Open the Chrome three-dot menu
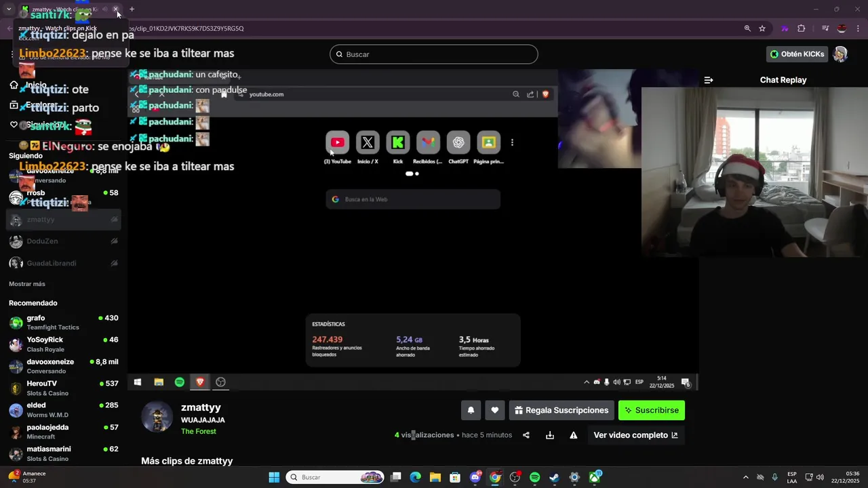Screen dimensions: 868x488 858,28
